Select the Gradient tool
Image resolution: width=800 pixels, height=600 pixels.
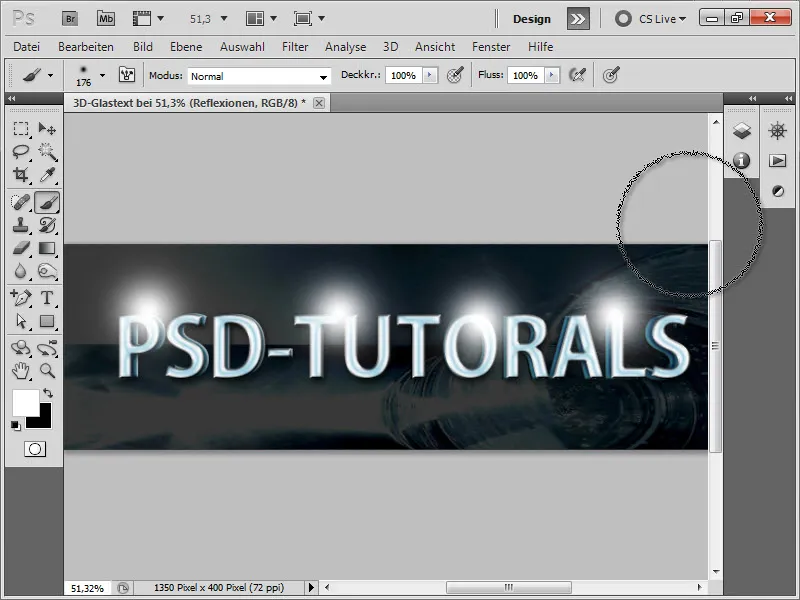pyautogui.click(x=47, y=248)
